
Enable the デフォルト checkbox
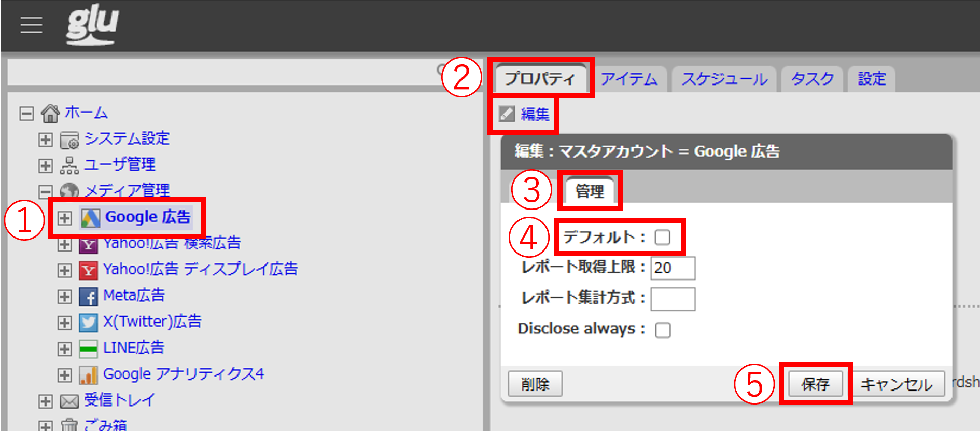(662, 238)
